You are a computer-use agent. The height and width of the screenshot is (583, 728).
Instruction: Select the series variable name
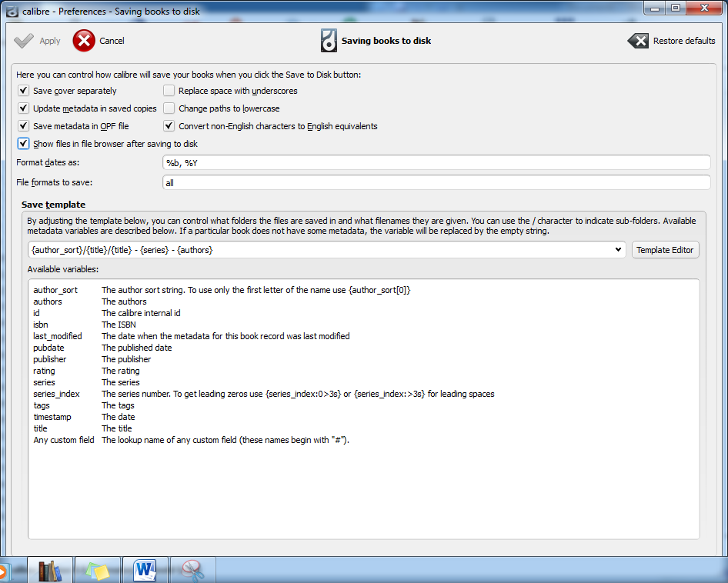coord(44,382)
